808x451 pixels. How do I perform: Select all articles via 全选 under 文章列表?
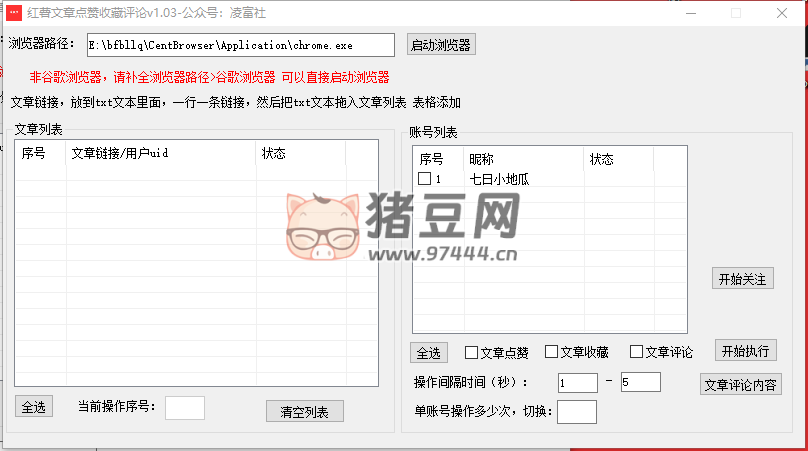[34, 407]
